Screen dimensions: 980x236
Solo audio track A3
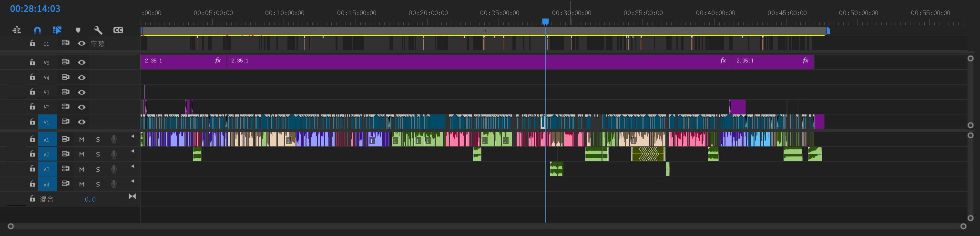(x=98, y=169)
